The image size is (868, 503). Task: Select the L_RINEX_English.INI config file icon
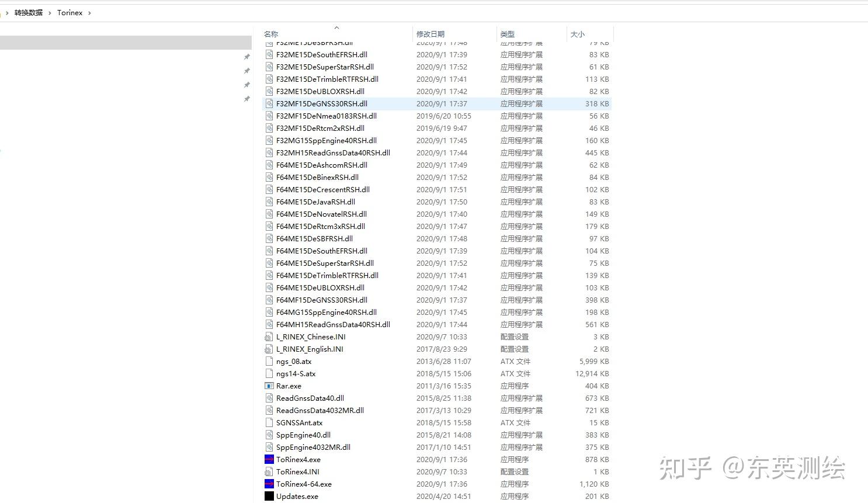click(269, 349)
